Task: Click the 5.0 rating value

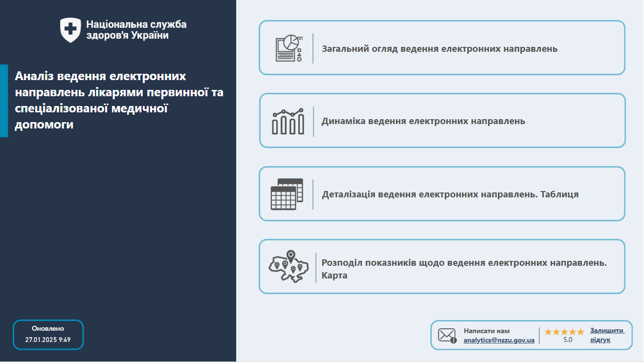Action: [568, 340]
